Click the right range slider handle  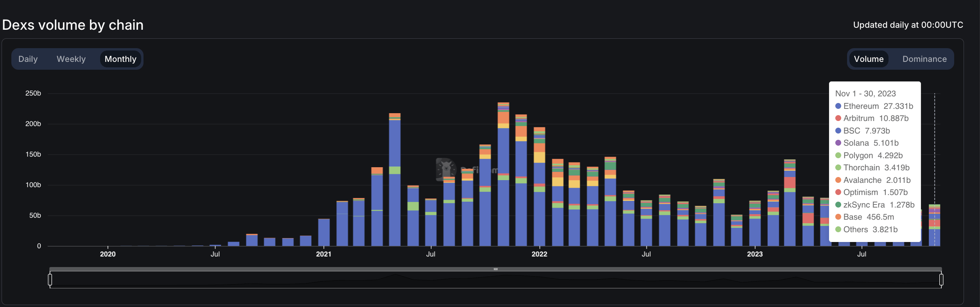point(941,280)
